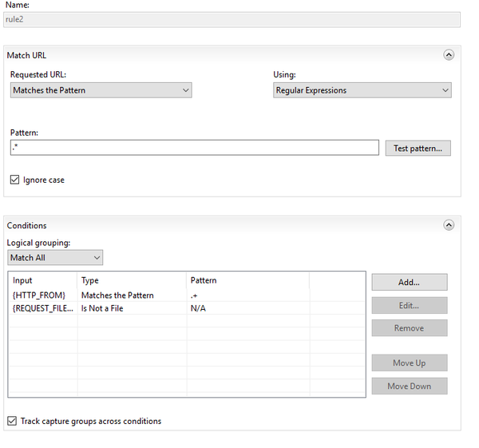479x448 pixels.
Task: Click the Edit condition button
Action: 409,306
